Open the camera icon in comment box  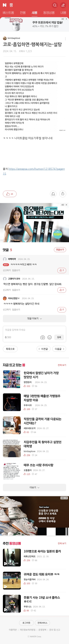click(43, 337)
